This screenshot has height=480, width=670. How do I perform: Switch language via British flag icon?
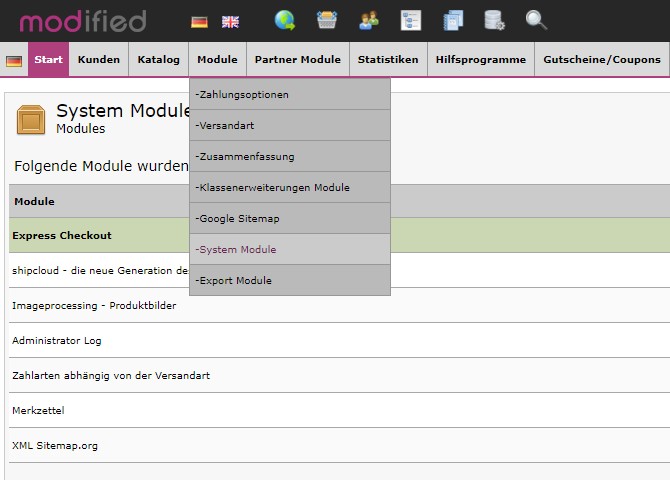(230, 22)
